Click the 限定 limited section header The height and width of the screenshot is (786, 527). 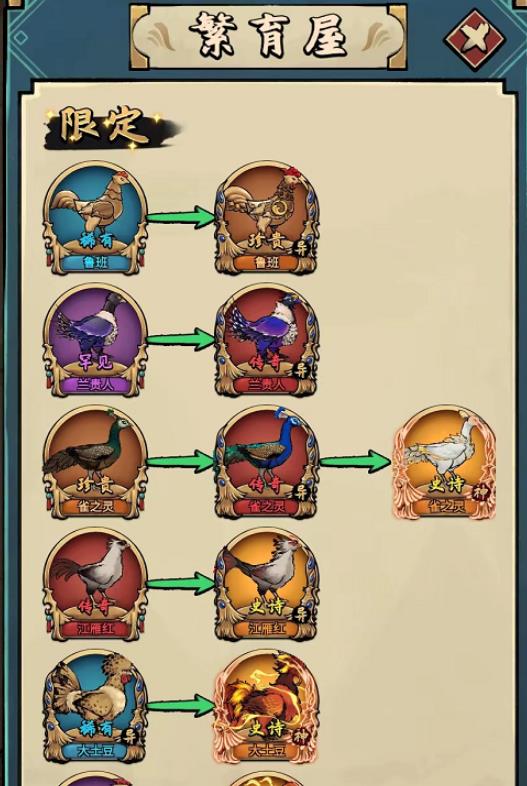[x=108, y=127]
